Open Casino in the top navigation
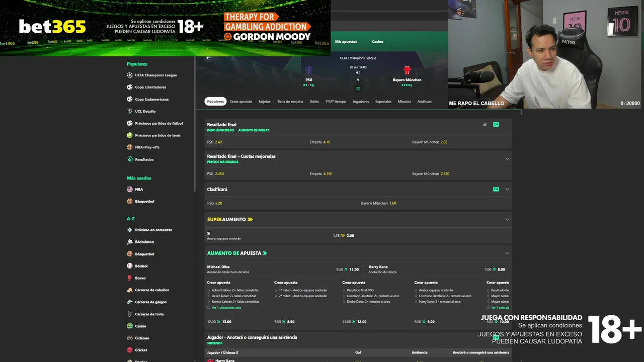Viewport: 644px width, 362px height. click(377, 42)
